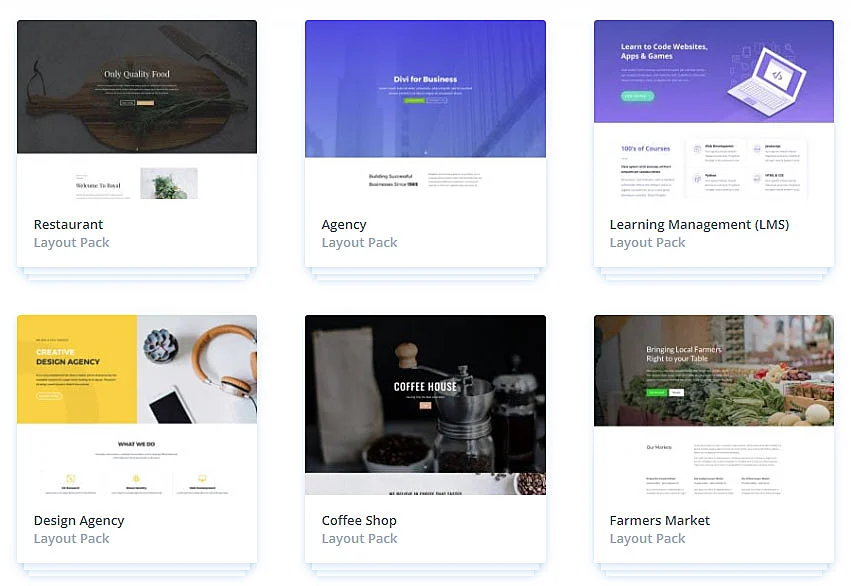Open the Coffee Shop layout pack

(359, 520)
